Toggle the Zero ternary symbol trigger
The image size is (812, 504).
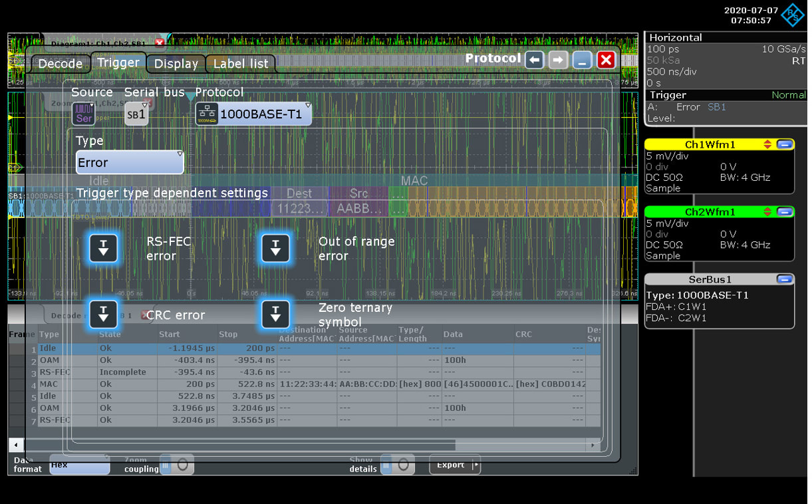click(x=275, y=315)
